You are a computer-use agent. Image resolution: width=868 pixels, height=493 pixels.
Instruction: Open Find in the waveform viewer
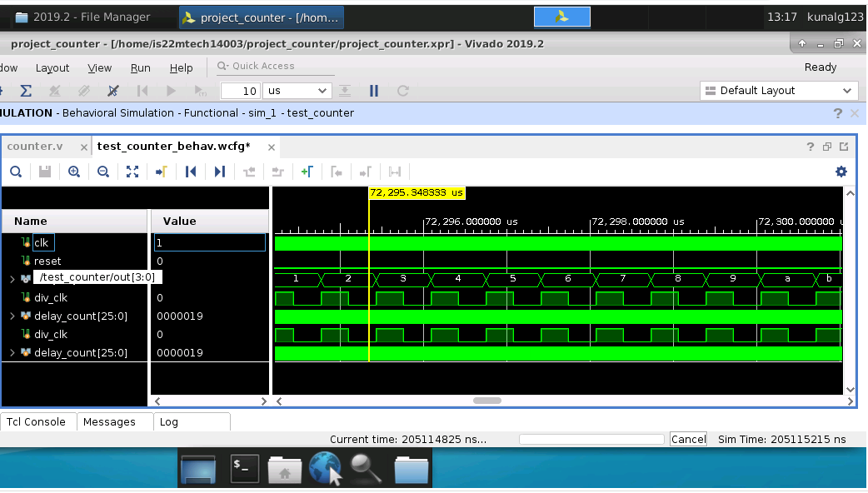(17, 172)
